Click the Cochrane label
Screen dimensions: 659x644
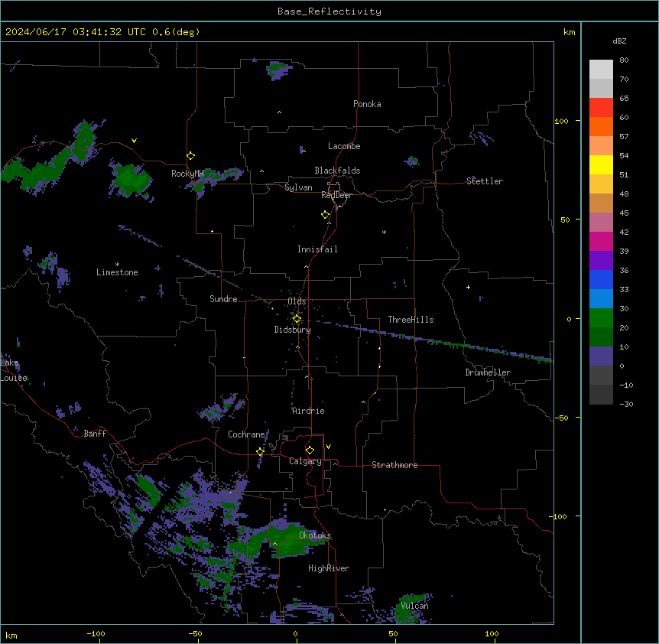click(246, 434)
